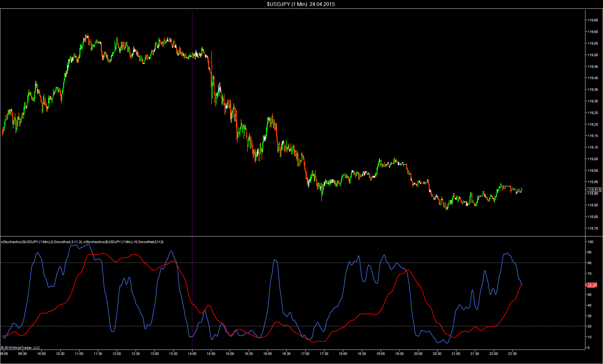Click the 119,20 price axis label

[x=593, y=124]
